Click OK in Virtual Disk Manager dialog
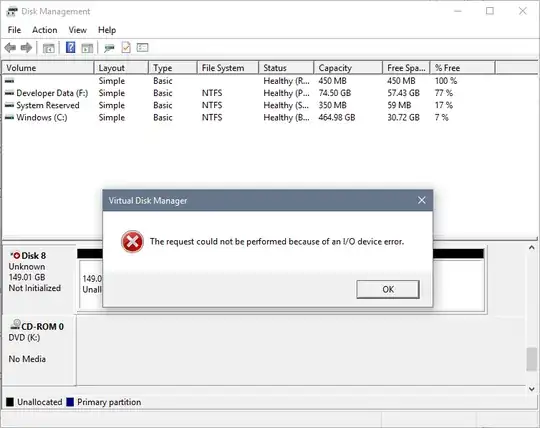540x428 pixels. pyautogui.click(x=388, y=289)
